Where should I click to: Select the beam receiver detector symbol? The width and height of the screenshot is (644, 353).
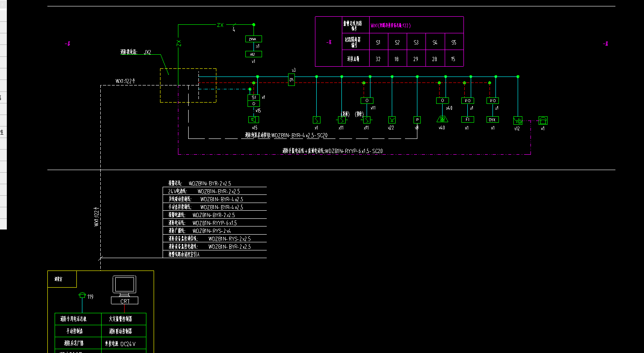[366, 120]
